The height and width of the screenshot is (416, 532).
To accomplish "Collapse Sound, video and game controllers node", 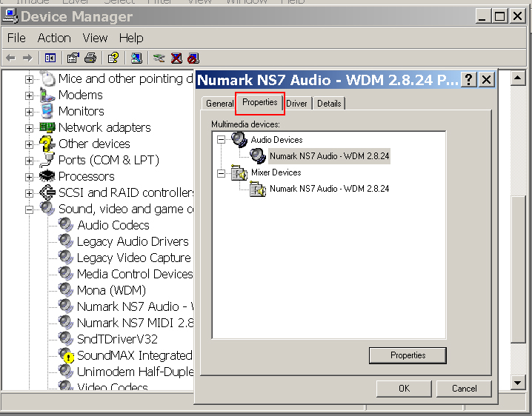I will click(29, 209).
